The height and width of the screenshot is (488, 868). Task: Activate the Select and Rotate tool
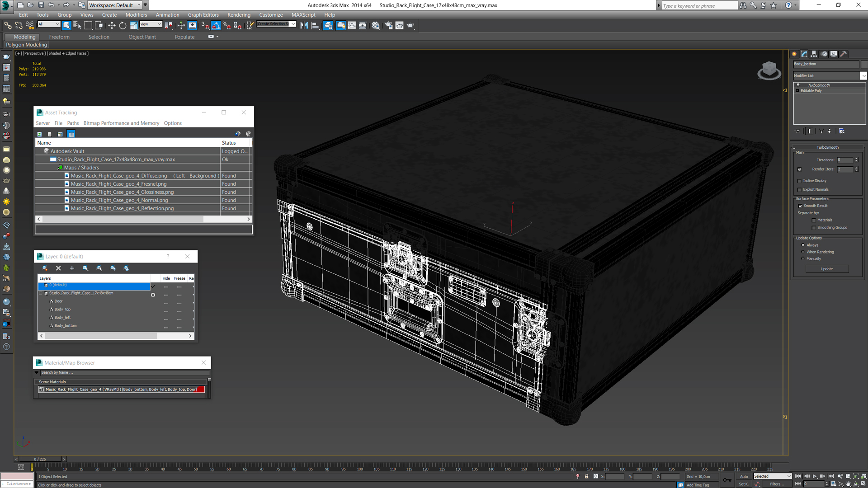[x=123, y=26]
